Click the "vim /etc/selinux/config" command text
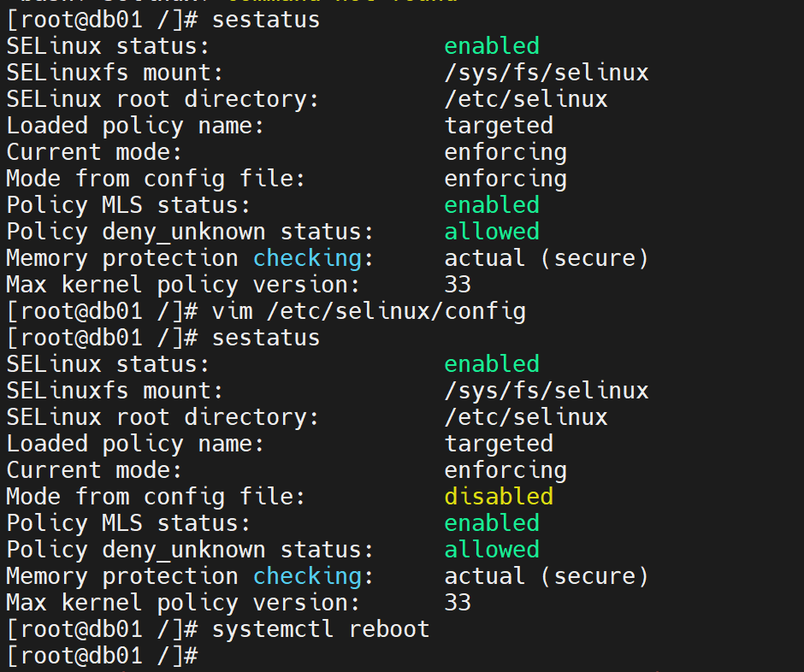Image resolution: width=804 pixels, height=672 pixels. [369, 312]
